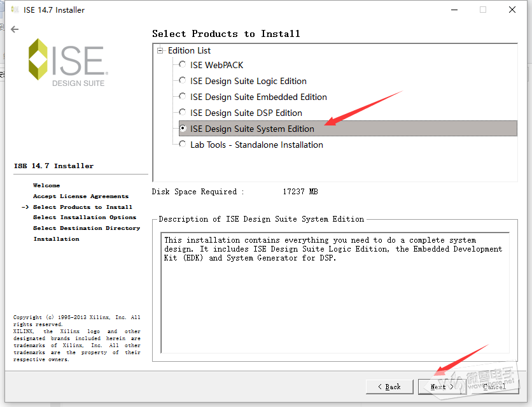Viewport: 532px width, 407px height.
Task: Click the Welcome step in sidebar
Action: point(46,185)
